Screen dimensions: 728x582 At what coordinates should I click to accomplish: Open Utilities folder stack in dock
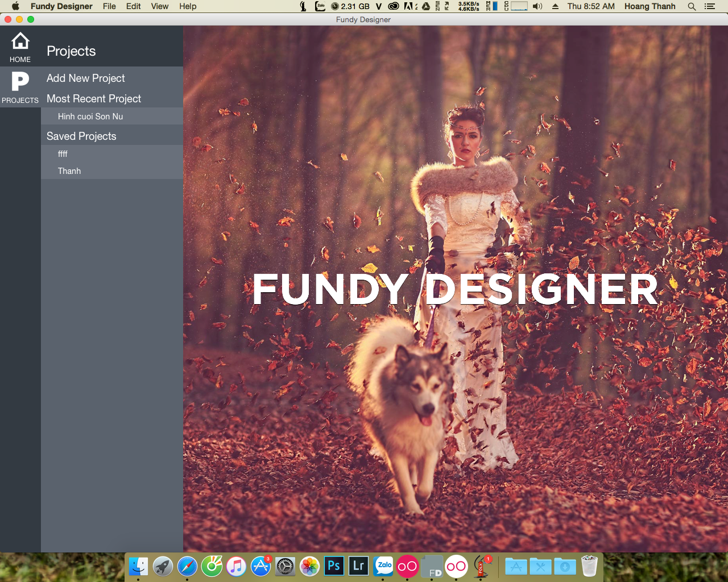pyautogui.click(x=540, y=566)
